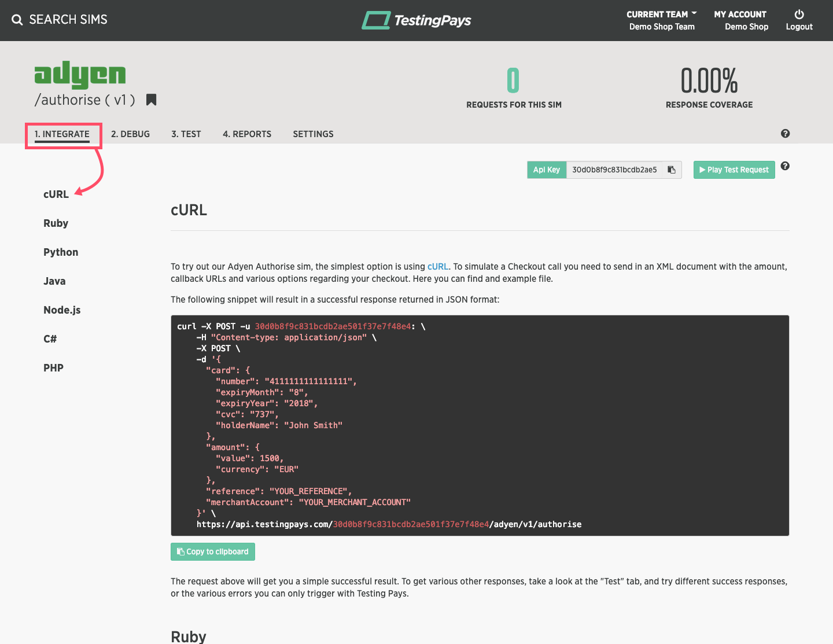The height and width of the screenshot is (644, 833).
Task: Toggle the bookmark icon beside /authorise
Action: click(152, 100)
